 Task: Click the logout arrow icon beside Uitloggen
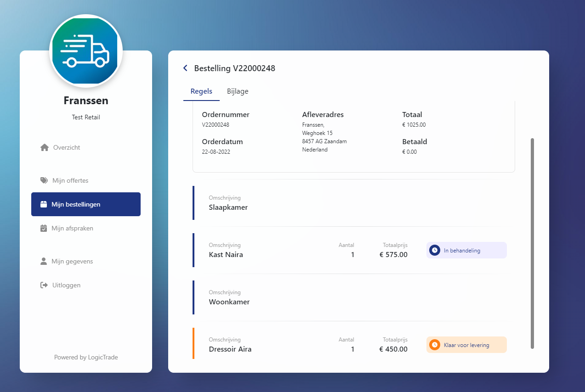pos(44,285)
